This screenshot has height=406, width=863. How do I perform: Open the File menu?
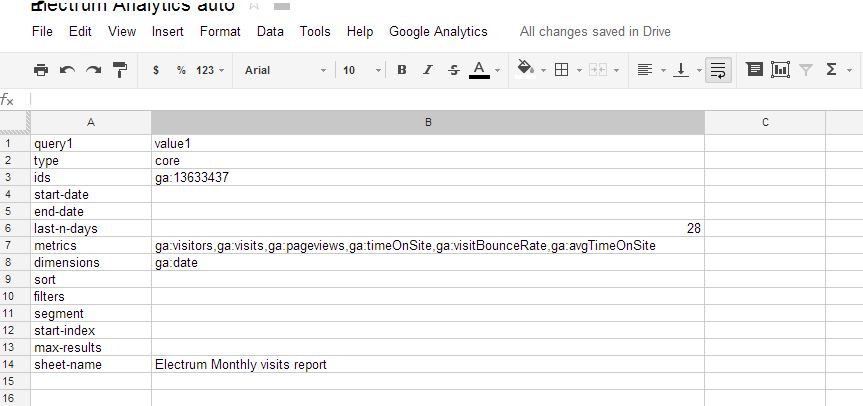pyautogui.click(x=42, y=31)
